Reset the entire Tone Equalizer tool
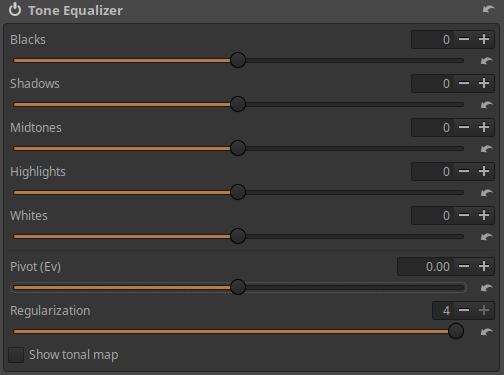 (x=489, y=10)
